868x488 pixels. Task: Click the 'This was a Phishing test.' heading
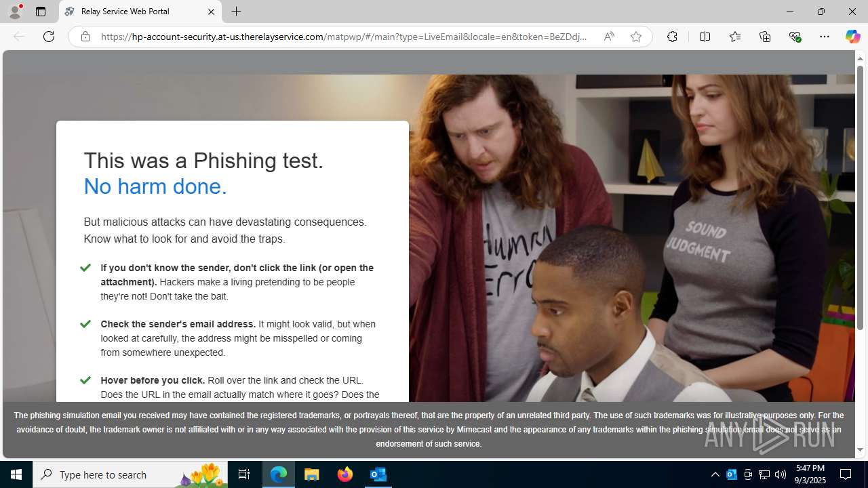203,161
